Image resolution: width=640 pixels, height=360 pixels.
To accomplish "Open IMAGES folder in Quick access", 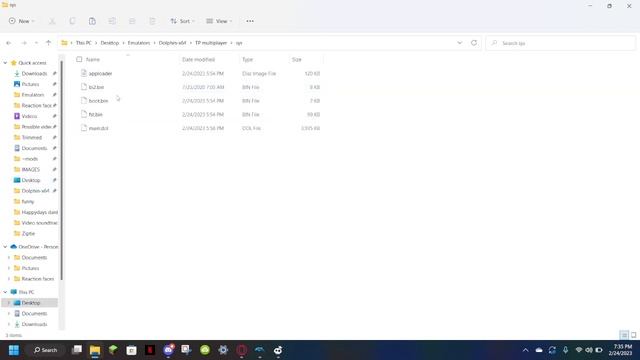I will pyautogui.click(x=31, y=169).
